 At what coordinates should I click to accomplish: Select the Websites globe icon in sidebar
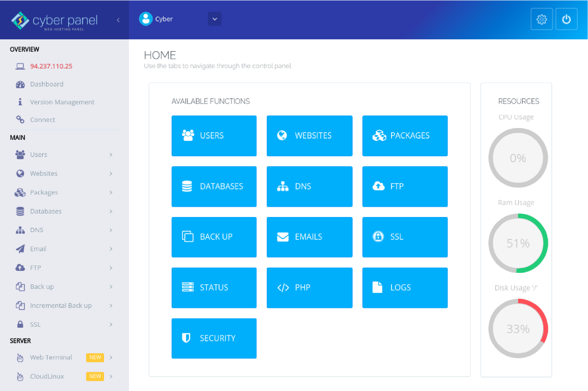[x=20, y=173]
